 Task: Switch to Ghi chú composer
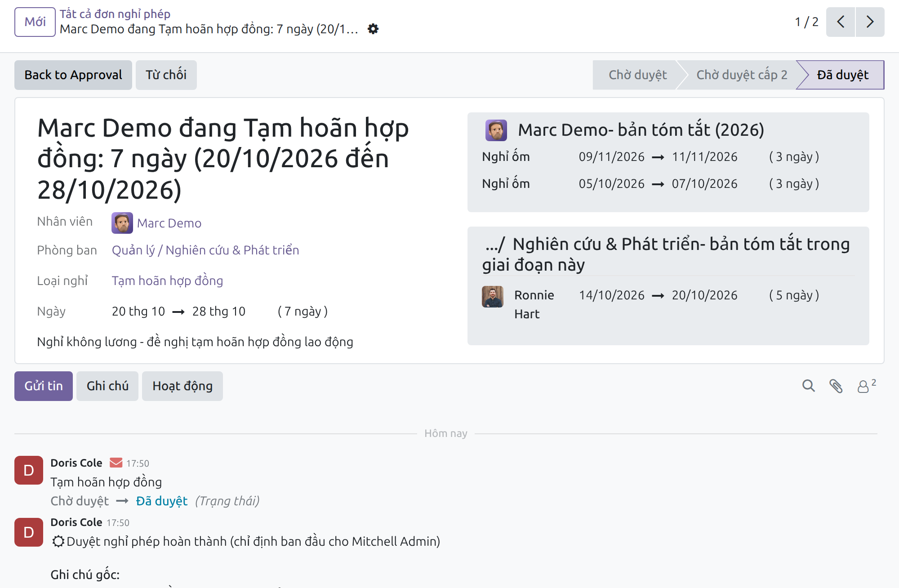click(107, 386)
